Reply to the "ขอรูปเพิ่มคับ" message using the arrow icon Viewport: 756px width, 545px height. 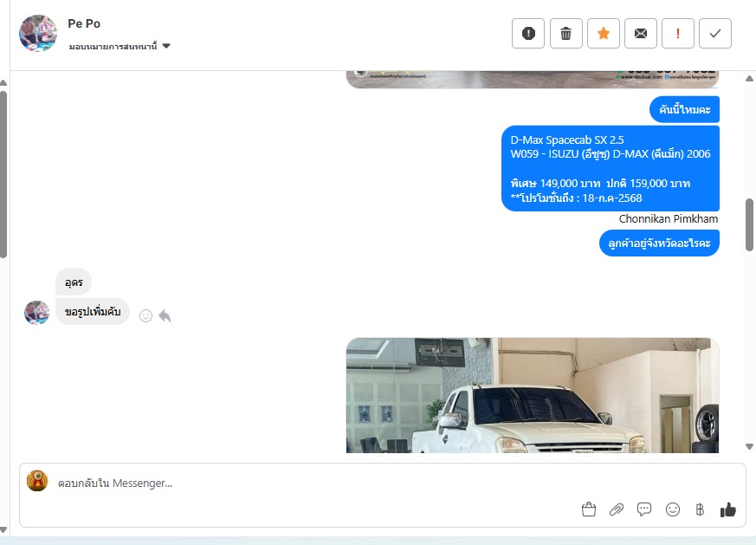tap(165, 316)
